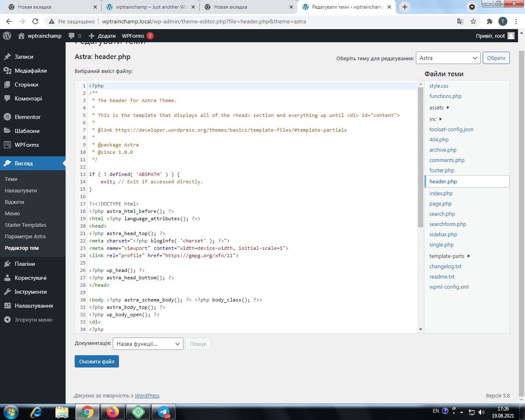Viewport: 525px width, 420px height.
Task: Open the Назва функції documentation dropdown
Action: click(148, 344)
